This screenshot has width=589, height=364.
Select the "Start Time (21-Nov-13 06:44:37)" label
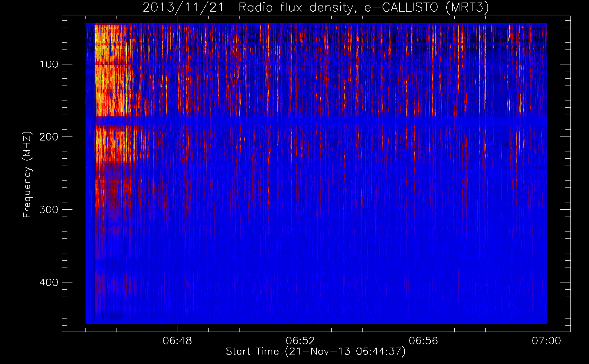[x=316, y=352]
